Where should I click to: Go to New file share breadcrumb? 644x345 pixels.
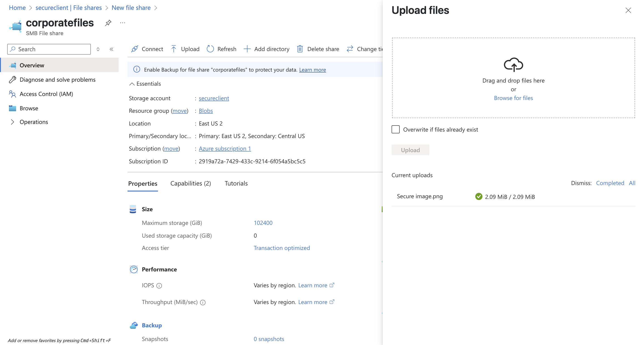pos(131,8)
